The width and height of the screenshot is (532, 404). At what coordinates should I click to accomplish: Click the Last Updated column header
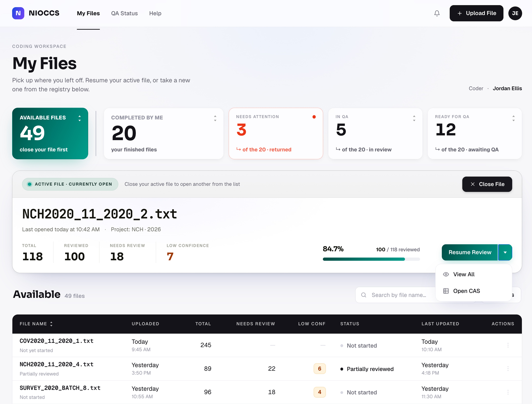click(x=440, y=324)
